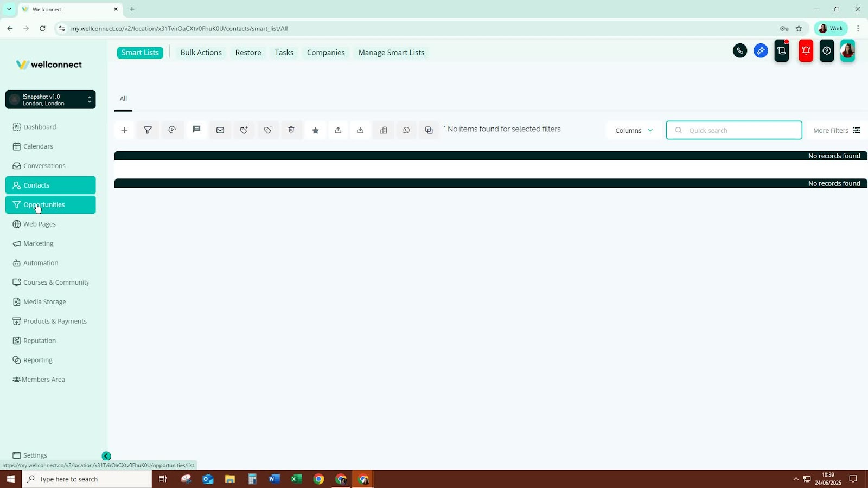868x488 pixels.
Task: Open Courses & Community section
Action: tap(50, 282)
